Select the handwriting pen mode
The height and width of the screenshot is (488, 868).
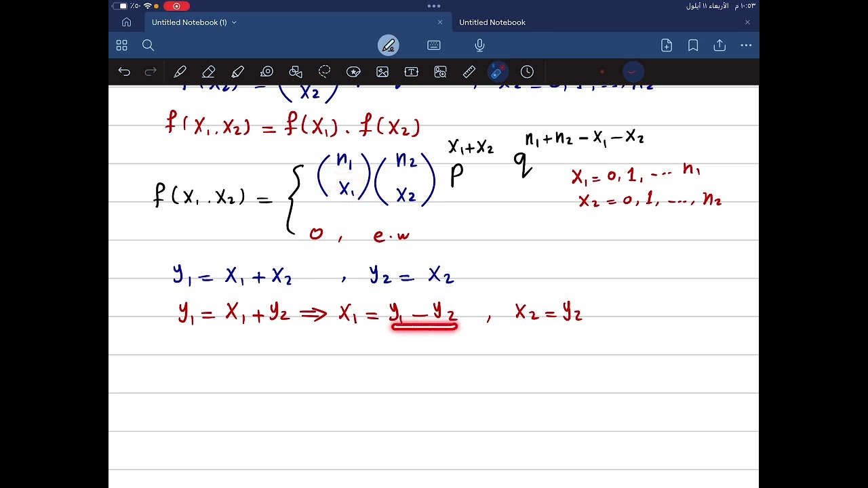click(389, 45)
